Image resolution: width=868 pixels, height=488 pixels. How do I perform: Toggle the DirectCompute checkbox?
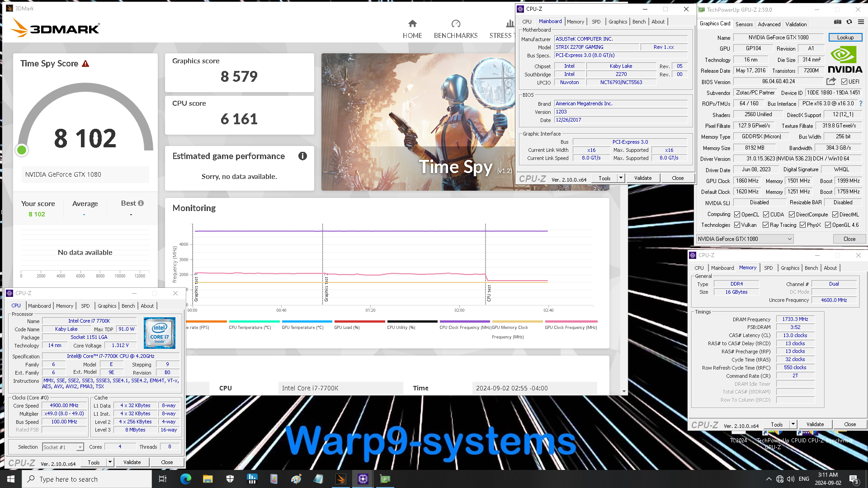pyautogui.click(x=792, y=215)
